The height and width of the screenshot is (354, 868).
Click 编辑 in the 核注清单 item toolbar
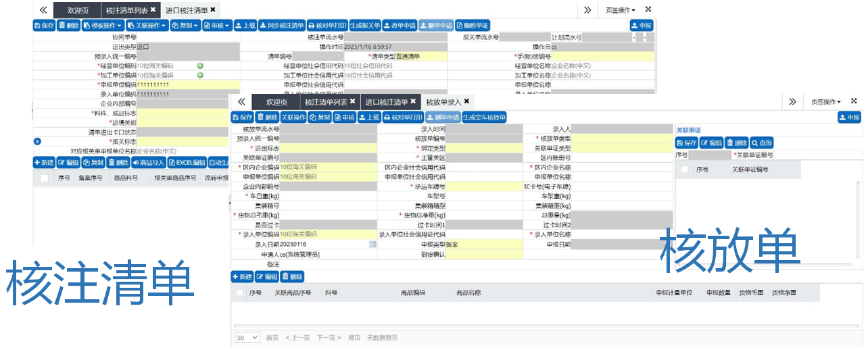(69, 163)
